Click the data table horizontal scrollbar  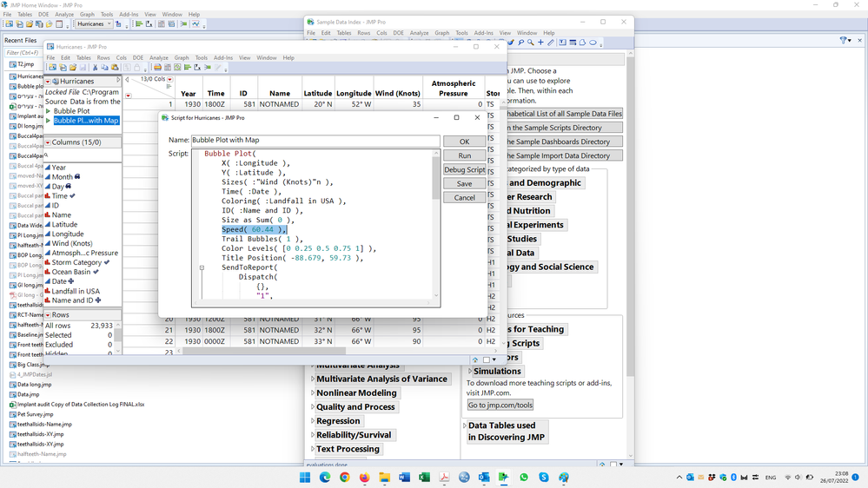pyautogui.click(x=264, y=352)
